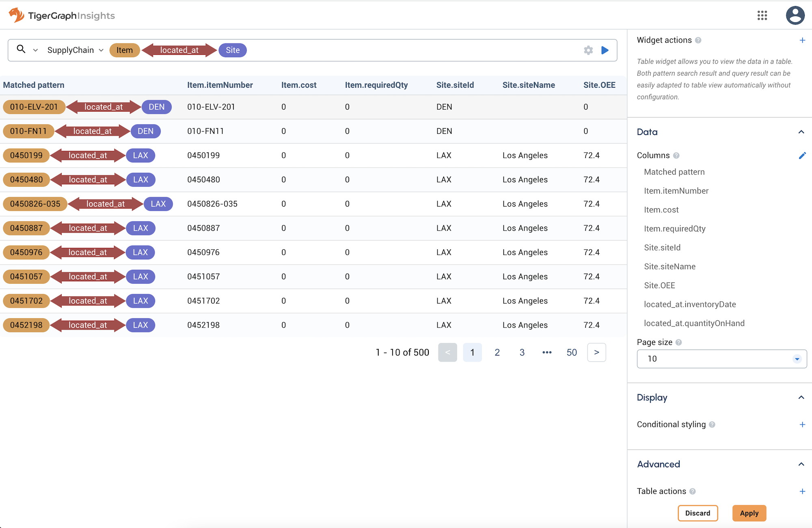Viewport: 812px width, 528px height.
Task: Open the page size dropdown
Action: 796,359
